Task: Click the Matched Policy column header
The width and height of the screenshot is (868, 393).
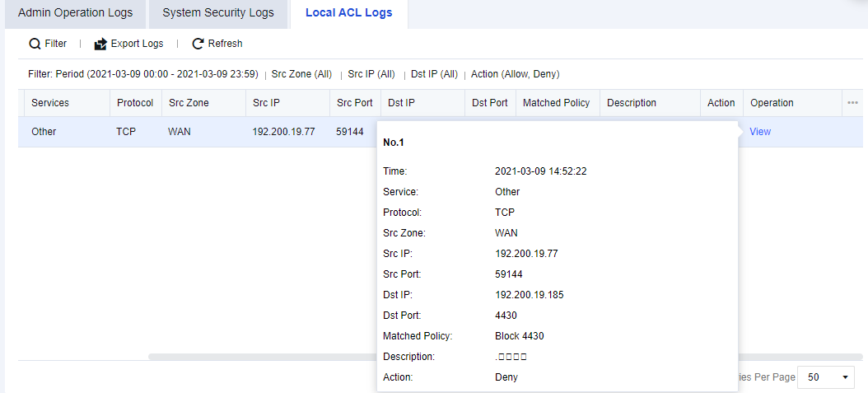Action: pos(556,103)
